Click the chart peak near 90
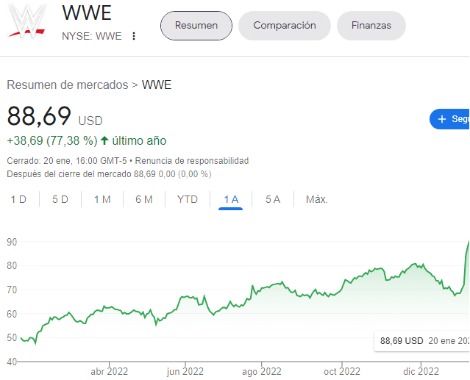This screenshot has width=470, height=380. pos(468,243)
